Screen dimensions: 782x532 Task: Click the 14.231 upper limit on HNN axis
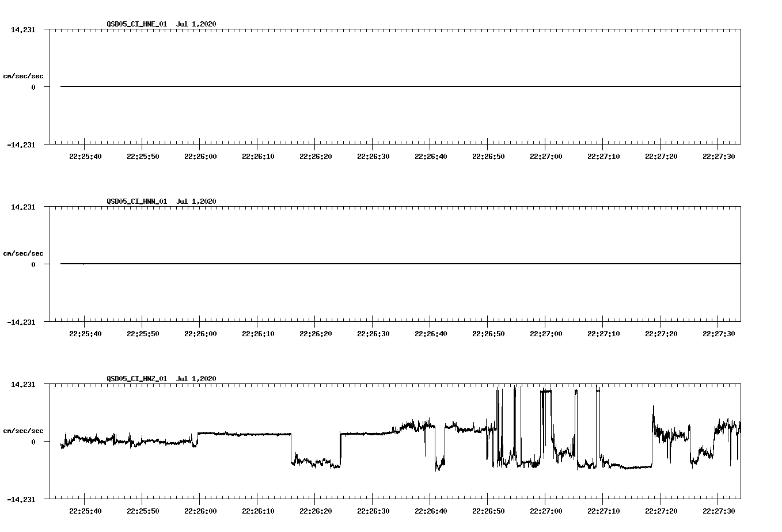coord(23,207)
